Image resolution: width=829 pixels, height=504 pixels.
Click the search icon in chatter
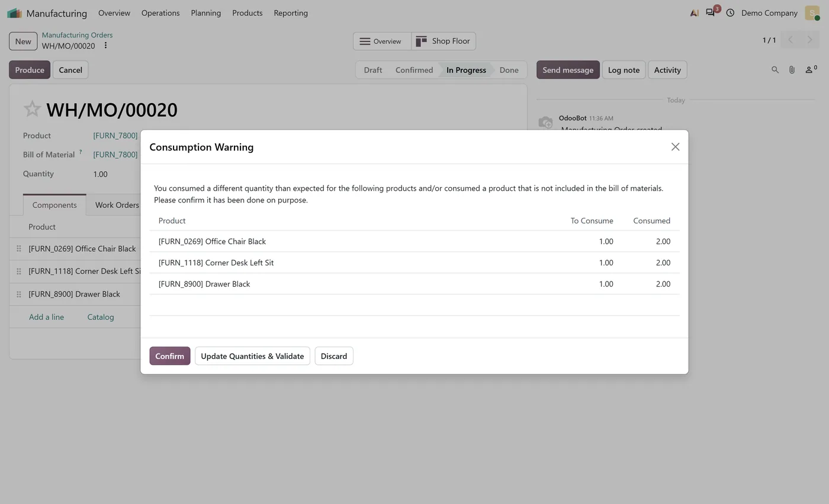(775, 70)
